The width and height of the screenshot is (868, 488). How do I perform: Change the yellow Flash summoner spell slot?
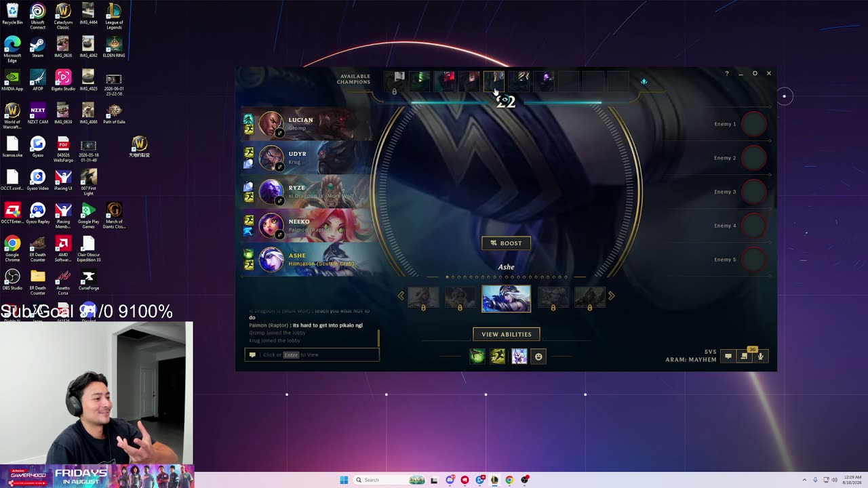pyautogui.click(x=498, y=356)
